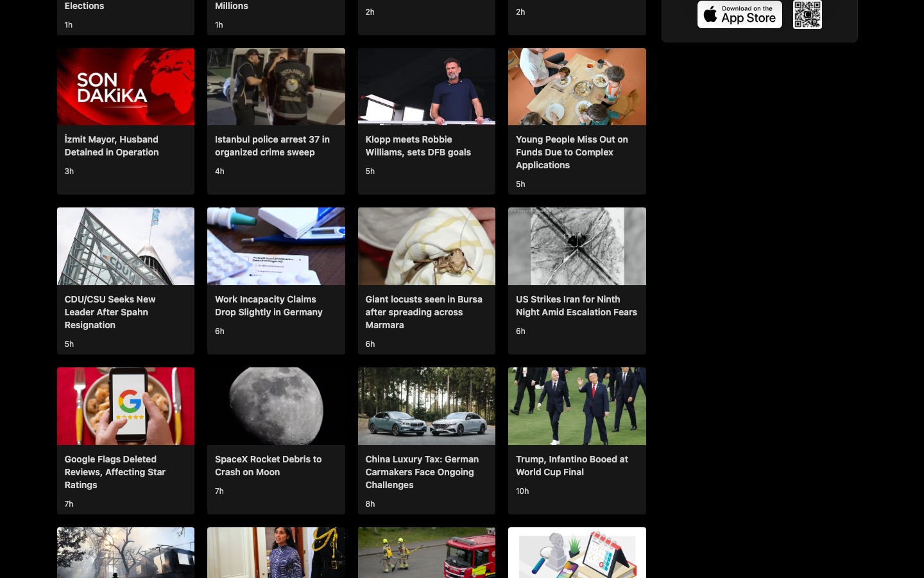Click the moon photograph thumbnail
This screenshot has width=924, height=578.
pos(276,406)
